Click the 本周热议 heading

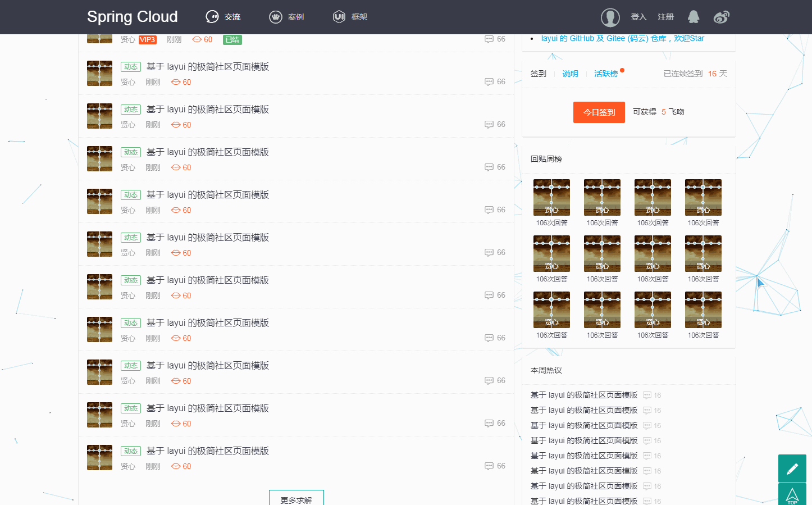(546, 370)
